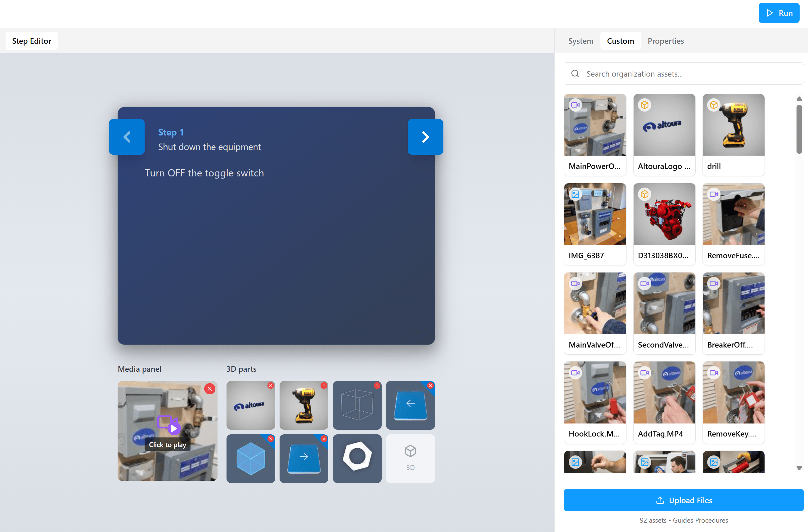Viewport: 808px width, 532px height.
Task: Remove the altoura logo 3D part
Action: click(x=271, y=385)
